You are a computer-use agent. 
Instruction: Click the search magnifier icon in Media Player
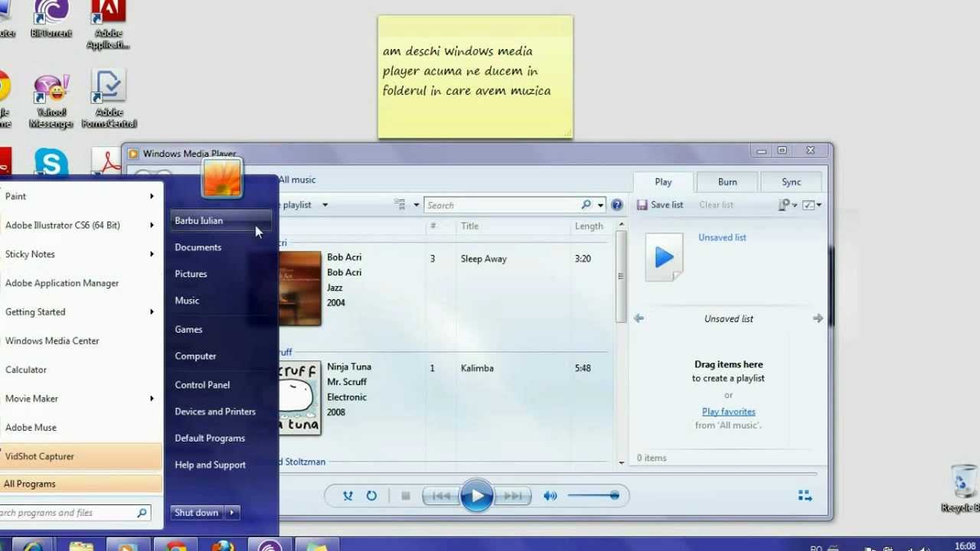(x=586, y=205)
